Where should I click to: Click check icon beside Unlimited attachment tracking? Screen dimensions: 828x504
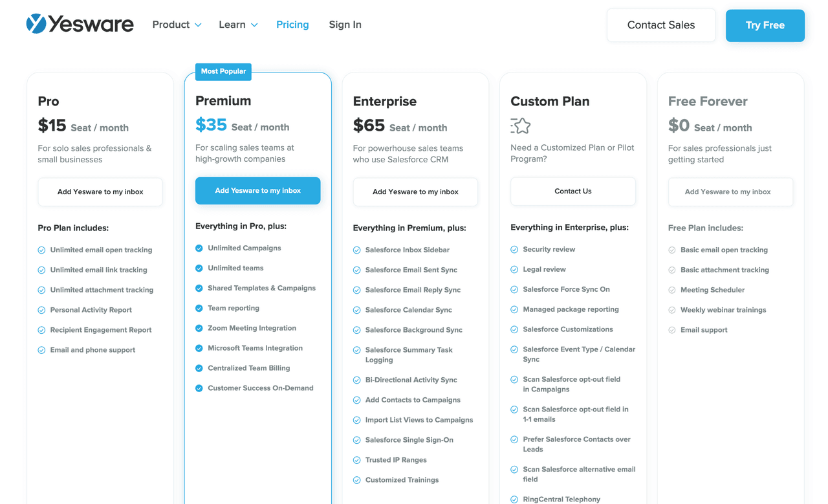click(x=41, y=290)
